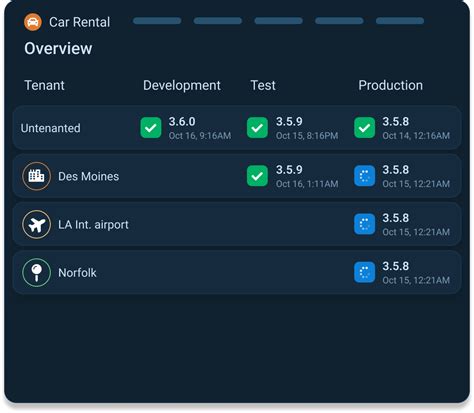Click the Development column header
The width and height of the screenshot is (474, 413).
point(182,86)
